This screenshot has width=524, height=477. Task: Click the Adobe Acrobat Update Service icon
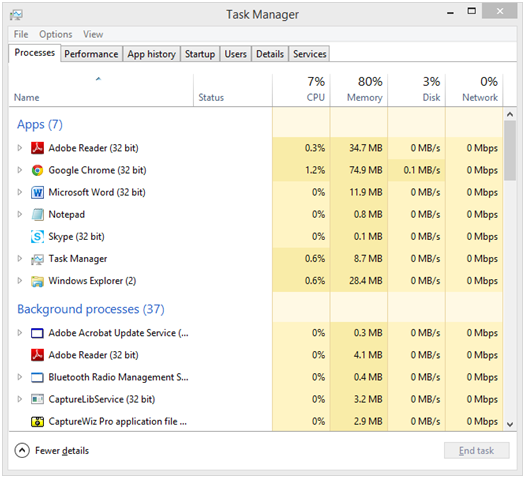click(37, 333)
